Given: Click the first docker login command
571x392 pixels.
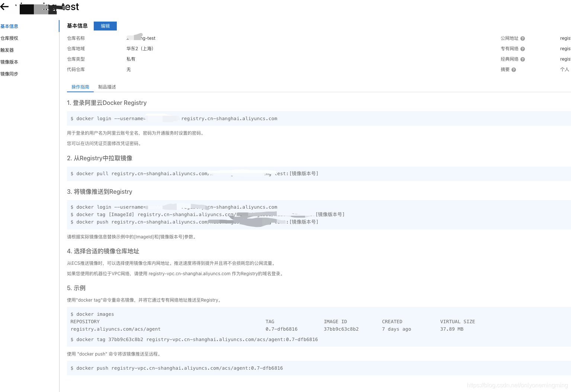Looking at the screenshot, I should [174, 119].
